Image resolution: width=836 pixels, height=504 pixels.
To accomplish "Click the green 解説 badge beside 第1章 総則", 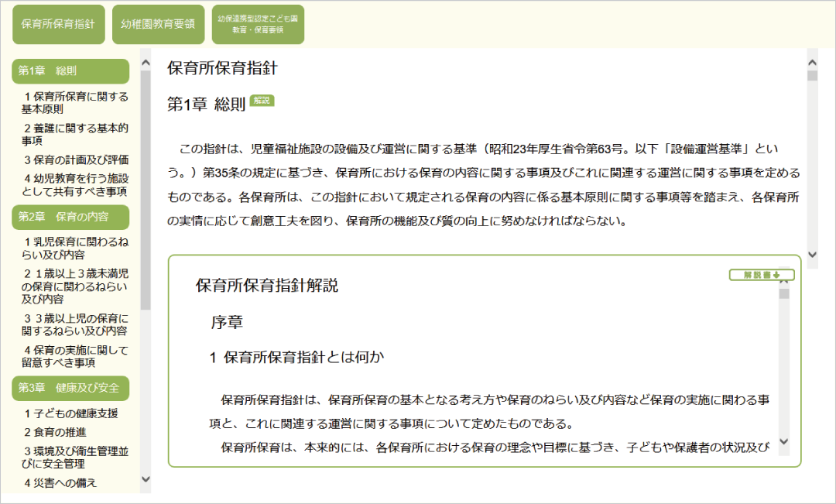I will (x=262, y=101).
